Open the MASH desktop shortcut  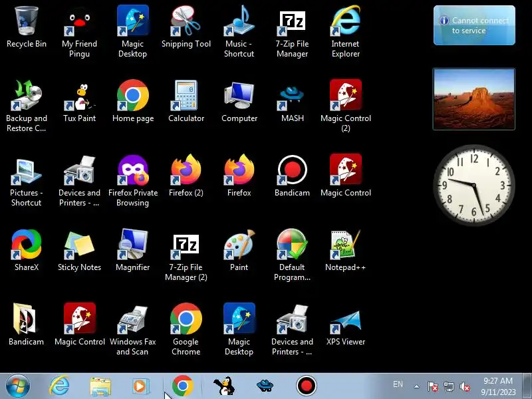pyautogui.click(x=292, y=102)
